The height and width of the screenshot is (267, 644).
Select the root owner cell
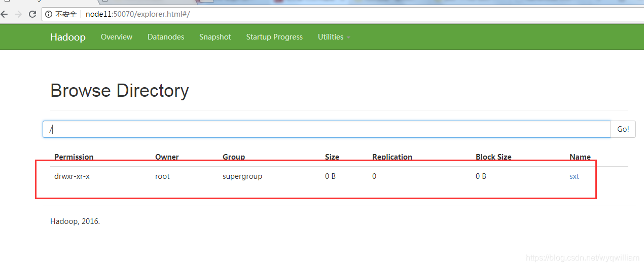coord(162,176)
